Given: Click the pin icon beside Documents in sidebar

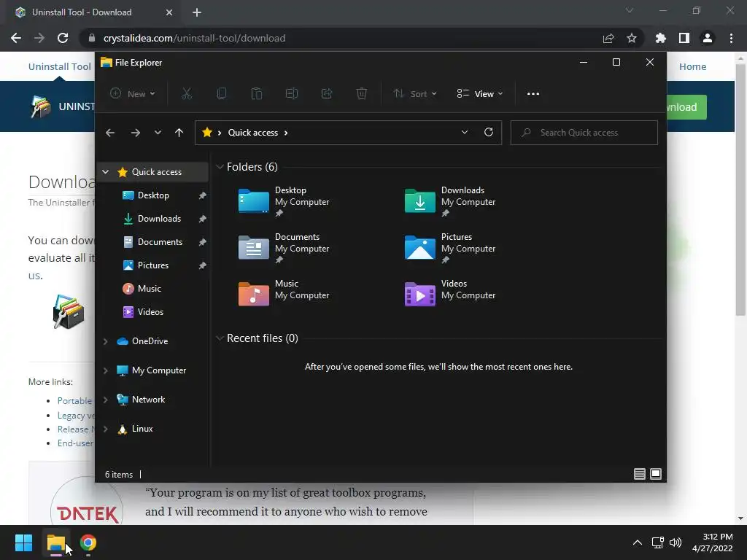Looking at the screenshot, I should (x=203, y=242).
